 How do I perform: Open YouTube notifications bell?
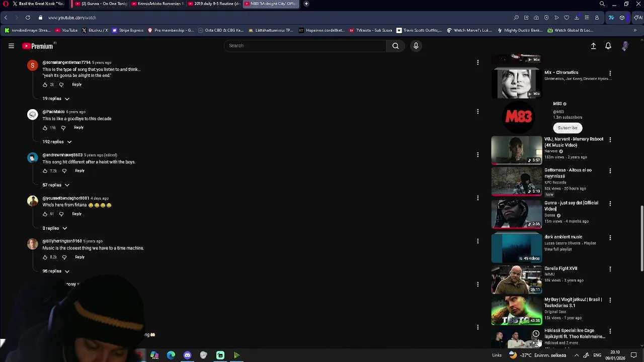(x=608, y=46)
